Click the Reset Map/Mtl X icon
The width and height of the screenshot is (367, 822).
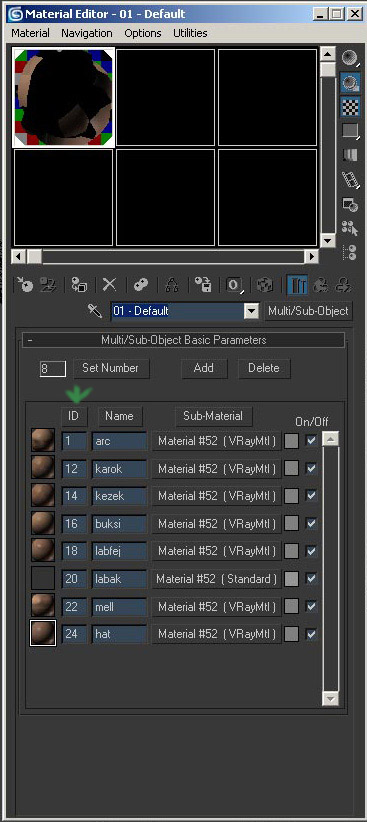[109, 285]
